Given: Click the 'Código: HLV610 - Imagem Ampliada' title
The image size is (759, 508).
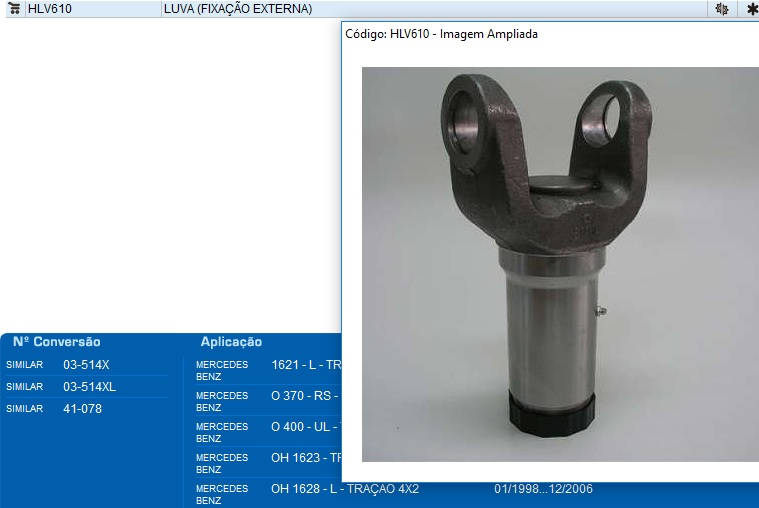Looking at the screenshot, I should (x=441, y=34).
